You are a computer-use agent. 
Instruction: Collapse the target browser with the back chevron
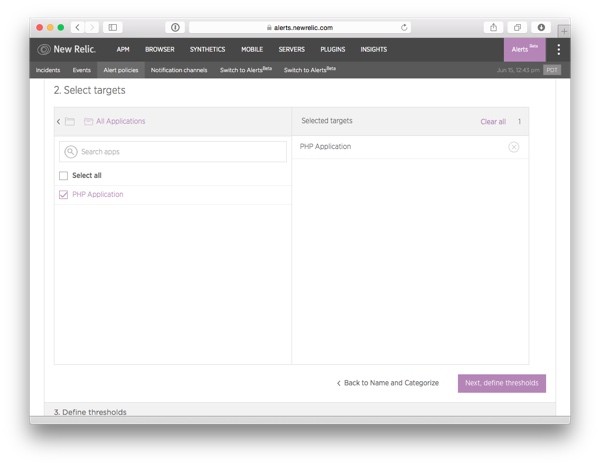[59, 121]
